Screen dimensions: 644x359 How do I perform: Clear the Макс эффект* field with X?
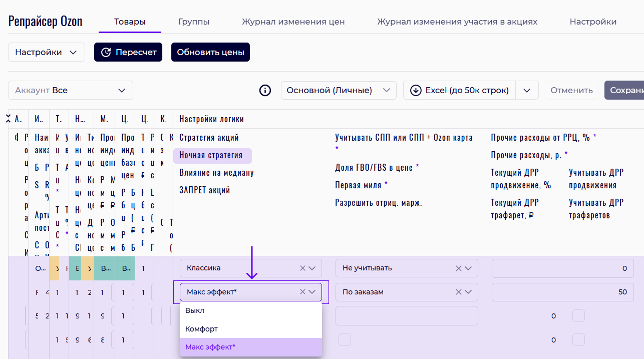coord(302,292)
